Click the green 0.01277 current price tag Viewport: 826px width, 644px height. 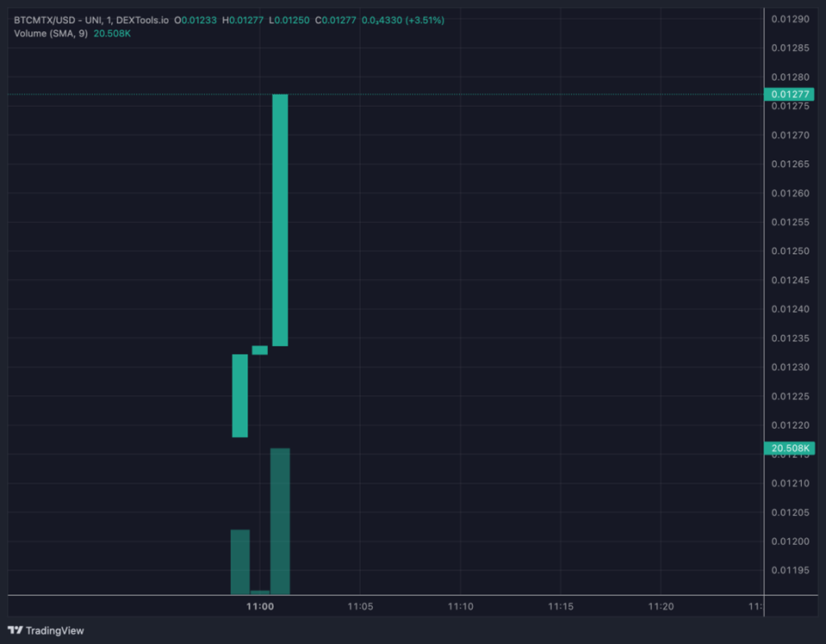pyautogui.click(x=792, y=94)
